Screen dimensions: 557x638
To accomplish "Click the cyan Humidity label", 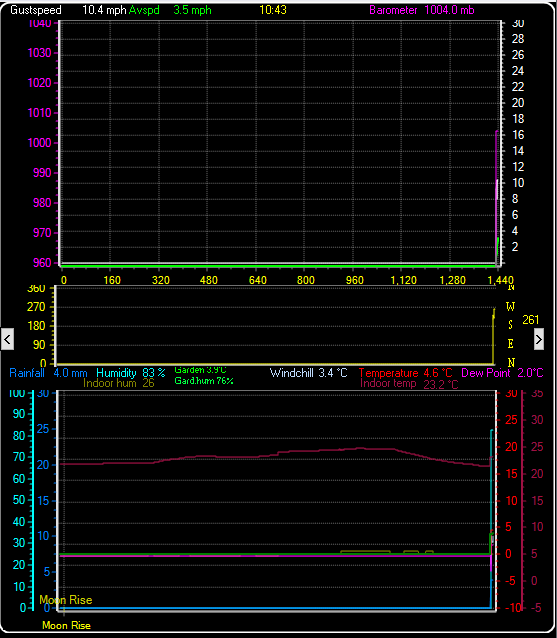I will pyautogui.click(x=116, y=373).
